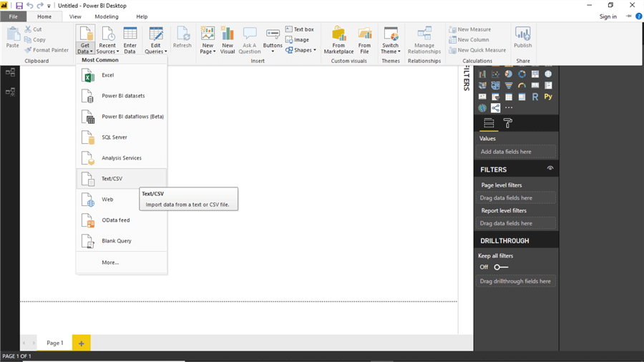The image size is (644, 362).
Task: Choose SQL Server data source
Action: (x=122, y=137)
